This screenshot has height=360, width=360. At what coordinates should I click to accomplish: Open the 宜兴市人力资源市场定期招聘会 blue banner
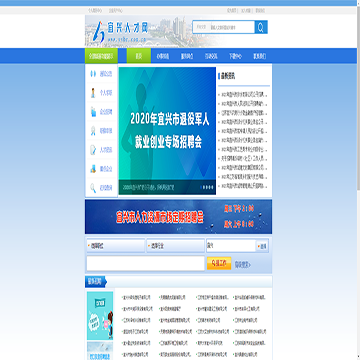pyautogui.click(x=178, y=217)
